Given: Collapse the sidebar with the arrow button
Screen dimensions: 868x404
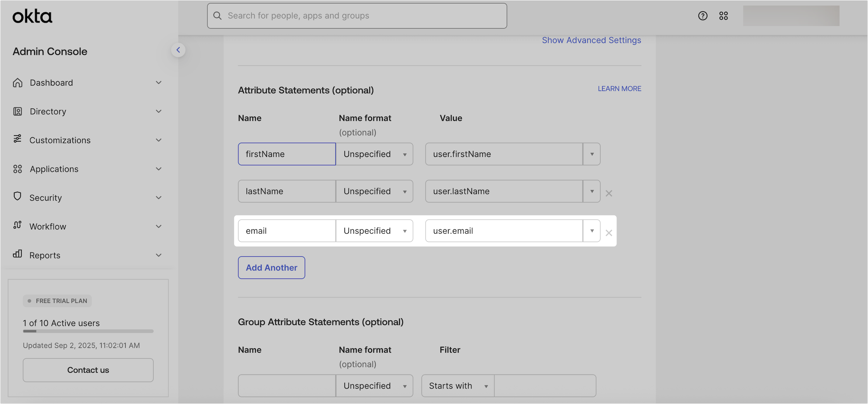Looking at the screenshot, I should 178,50.
